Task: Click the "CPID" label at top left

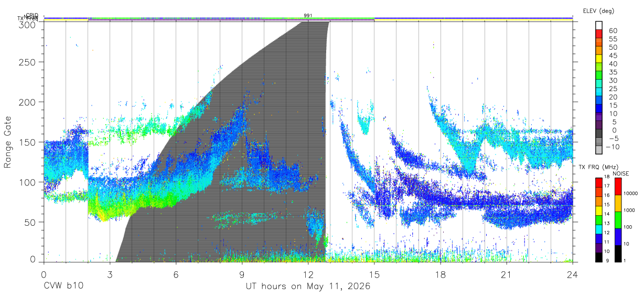Action: (x=32, y=16)
